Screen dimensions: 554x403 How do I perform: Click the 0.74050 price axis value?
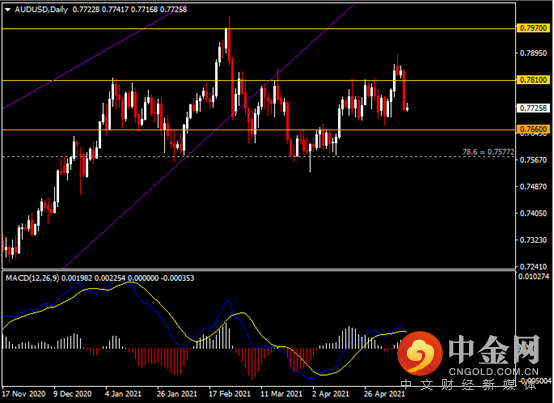(x=534, y=213)
